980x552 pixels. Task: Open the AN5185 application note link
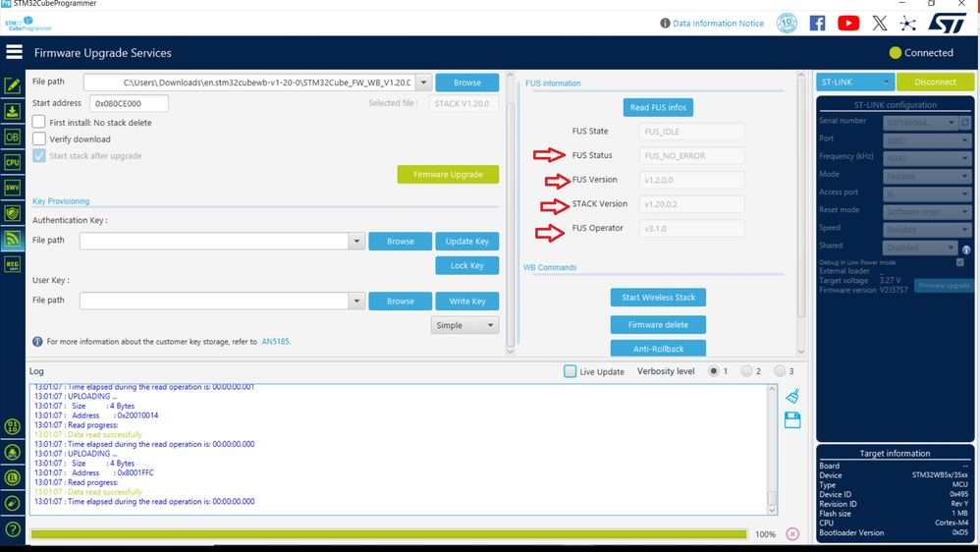point(276,342)
